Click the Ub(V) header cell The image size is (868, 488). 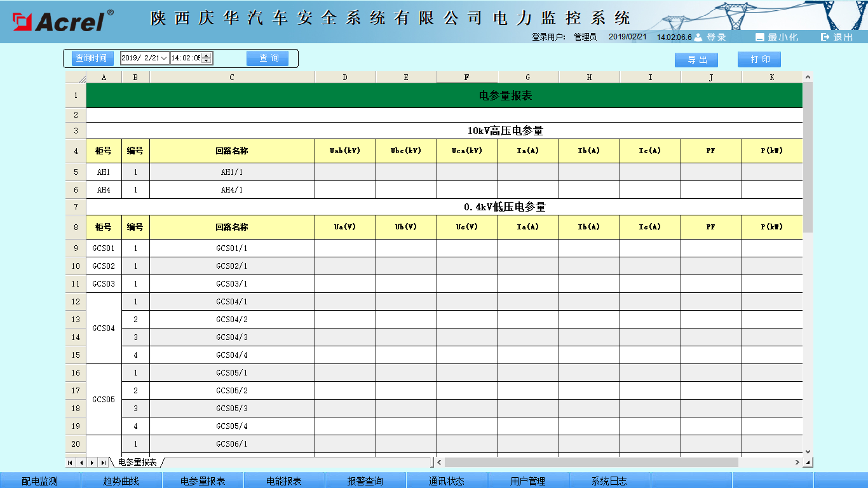click(x=406, y=227)
